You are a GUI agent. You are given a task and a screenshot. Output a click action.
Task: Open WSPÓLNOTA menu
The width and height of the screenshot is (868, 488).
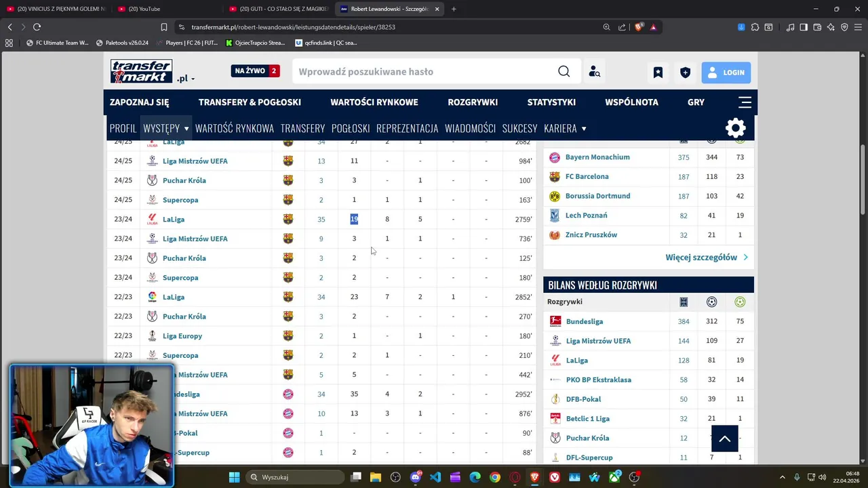pyautogui.click(x=631, y=102)
